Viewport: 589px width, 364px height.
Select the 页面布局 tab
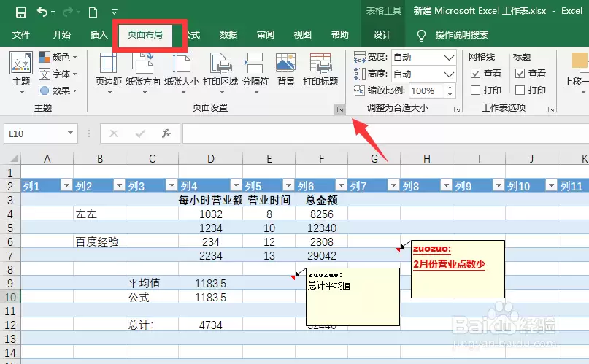pos(145,35)
